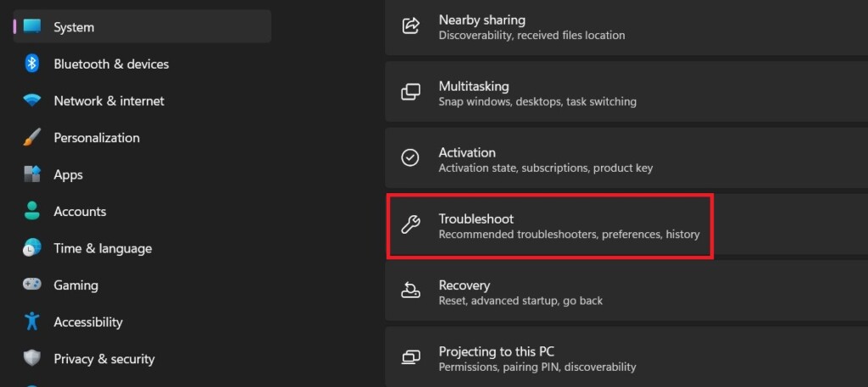
Task: Open the Multitasking settings
Action: (x=537, y=93)
